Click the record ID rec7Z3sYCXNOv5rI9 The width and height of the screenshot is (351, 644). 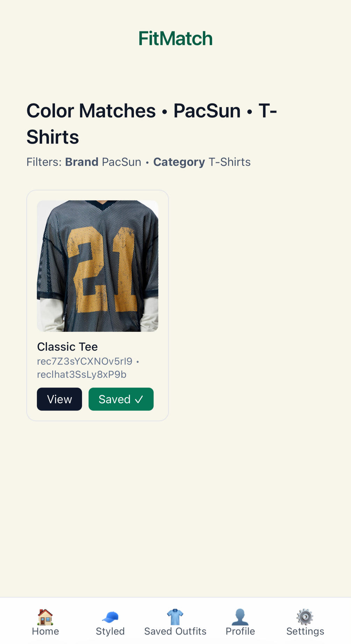click(85, 361)
